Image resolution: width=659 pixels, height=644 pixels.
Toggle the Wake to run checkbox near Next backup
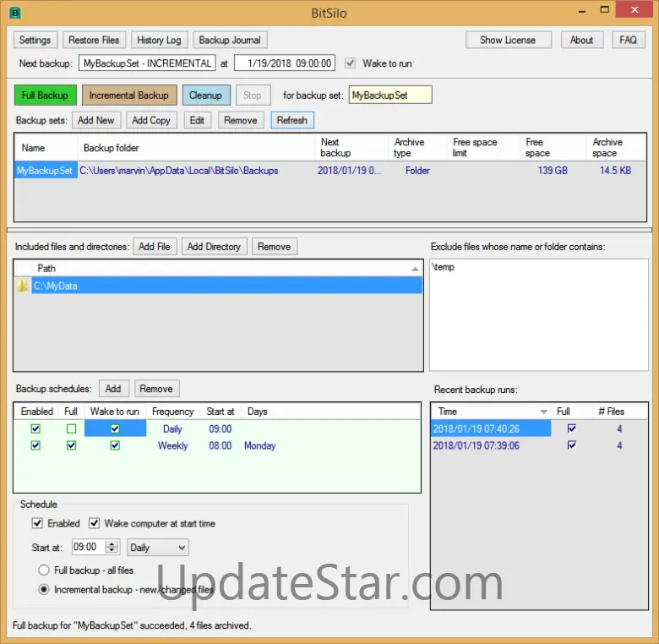click(350, 63)
